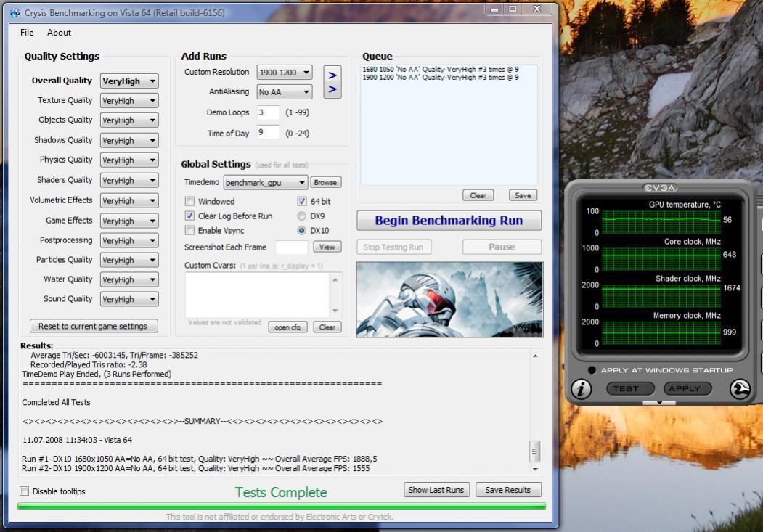Click the GPU temperature graph
This screenshot has width=763, height=532.
(661, 222)
